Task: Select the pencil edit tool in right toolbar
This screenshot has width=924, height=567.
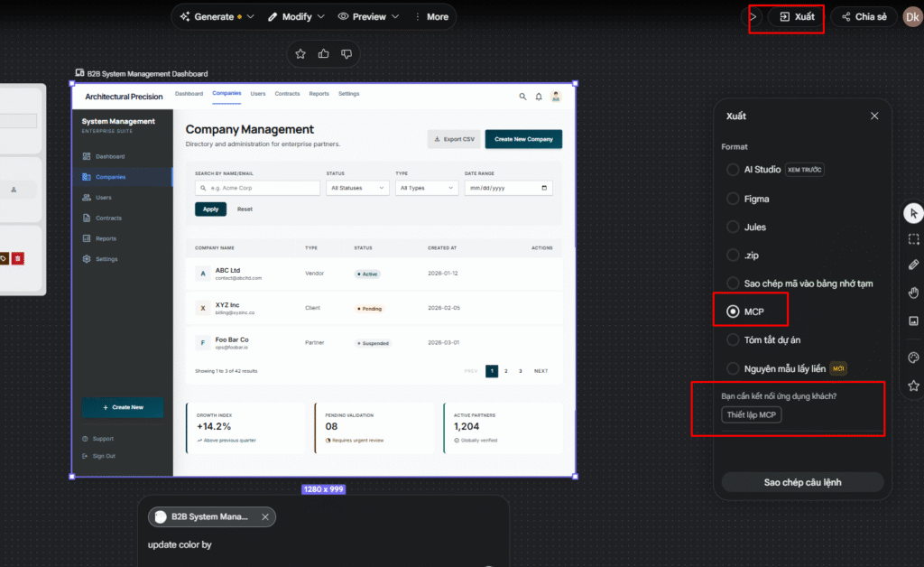Action: pyautogui.click(x=913, y=265)
